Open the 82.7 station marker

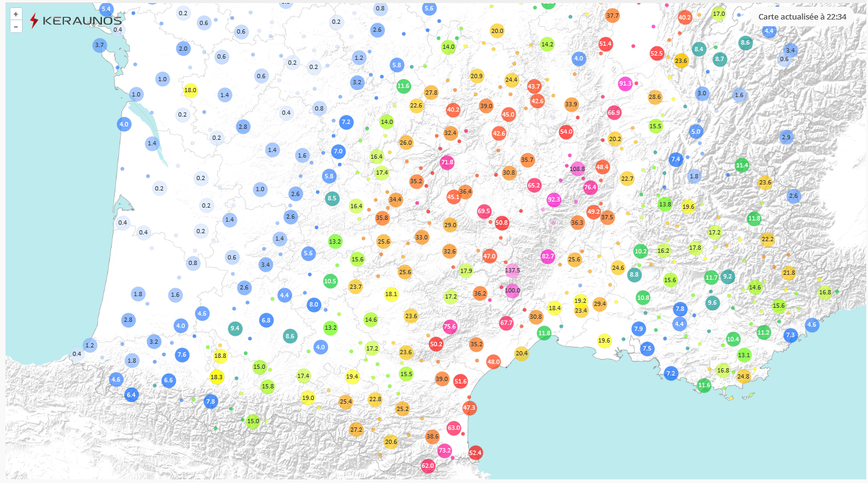[x=548, y=256]
